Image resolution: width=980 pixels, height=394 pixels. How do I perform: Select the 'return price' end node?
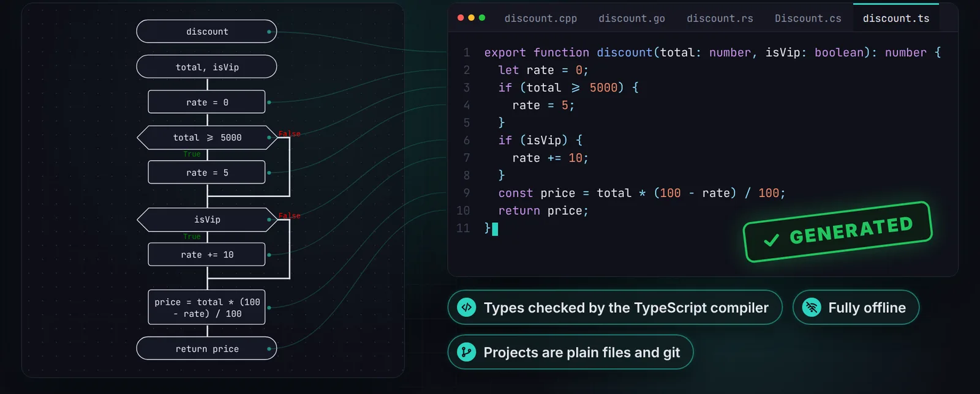pos(206,349)
